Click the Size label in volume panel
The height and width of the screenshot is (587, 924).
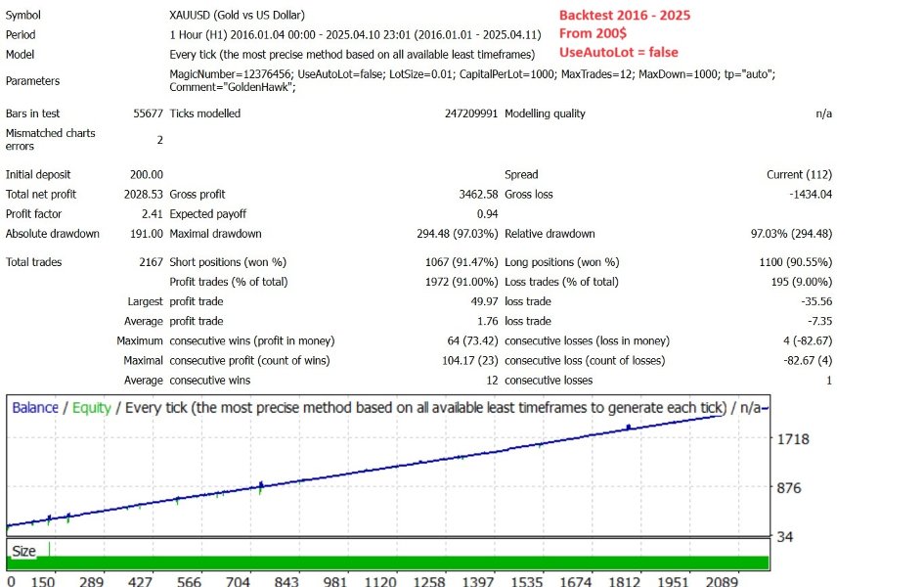23,551
